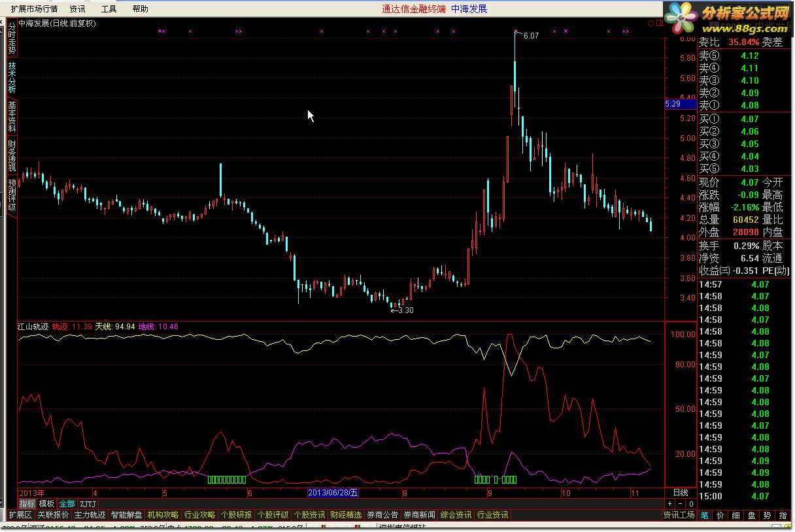Select the 价 price tab
795x532 pixels.
(x=720, y=515)
